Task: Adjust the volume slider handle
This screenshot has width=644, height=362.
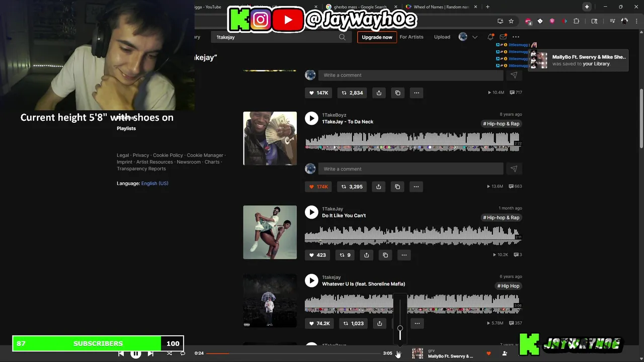Action: (400, 328)
